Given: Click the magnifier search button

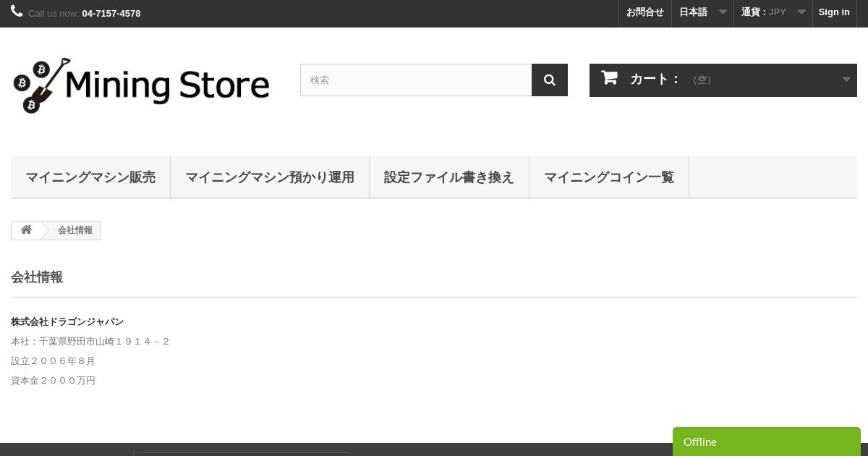Looking at the screenshot, I should coord(550,80).
